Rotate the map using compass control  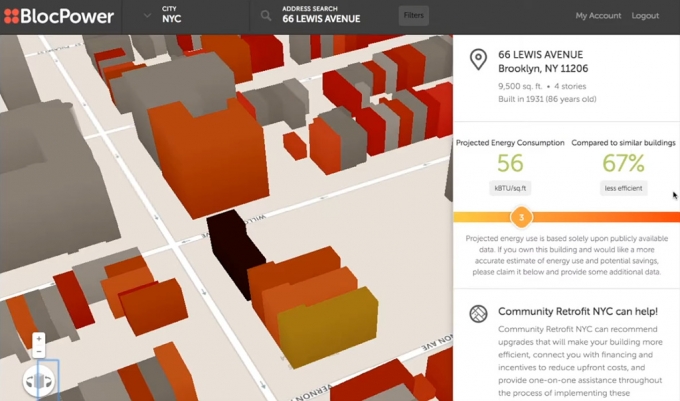click(x=39, y=381)
